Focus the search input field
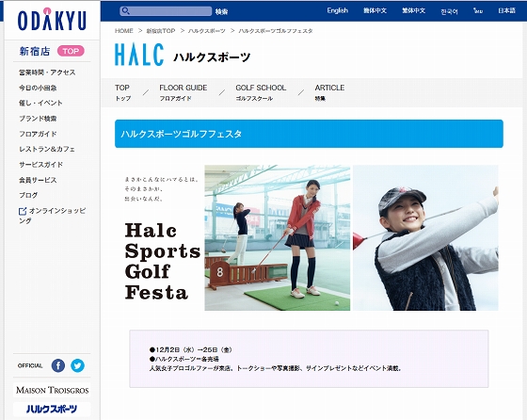Image resolution: width=527 pixels, height=420 pixels. (166, 11)
